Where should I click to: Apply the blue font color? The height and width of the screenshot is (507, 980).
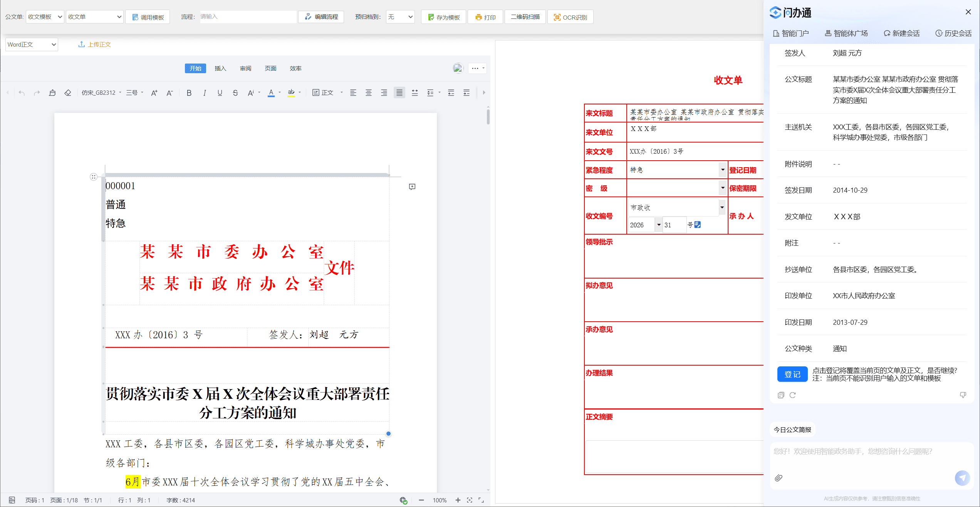pos(271,93)
